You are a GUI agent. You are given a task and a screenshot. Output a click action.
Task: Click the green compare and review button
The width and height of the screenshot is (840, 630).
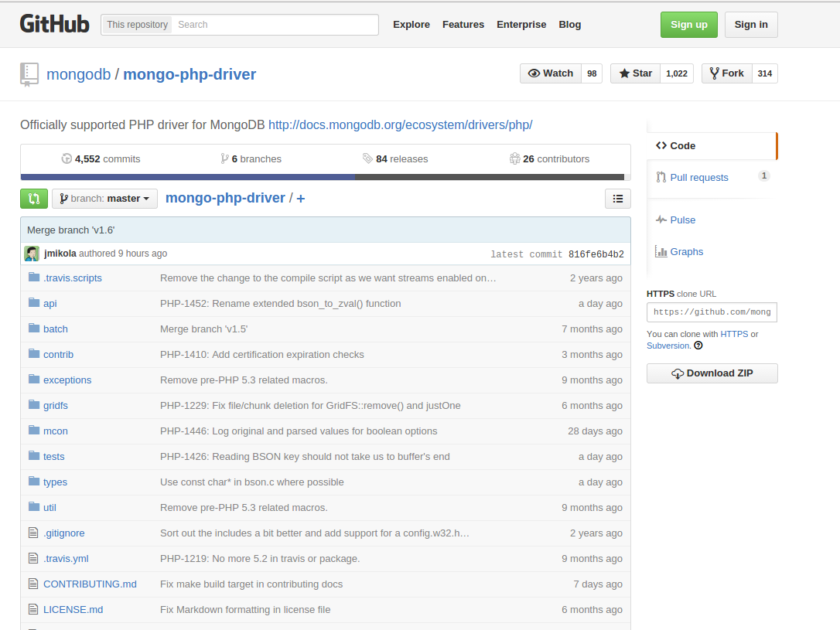34,199
